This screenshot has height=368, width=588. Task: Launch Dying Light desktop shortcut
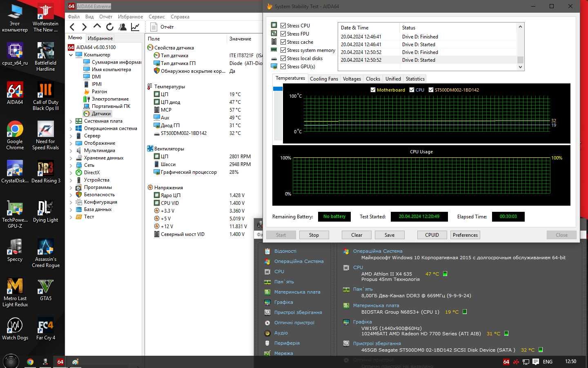[x=46, y=211]
